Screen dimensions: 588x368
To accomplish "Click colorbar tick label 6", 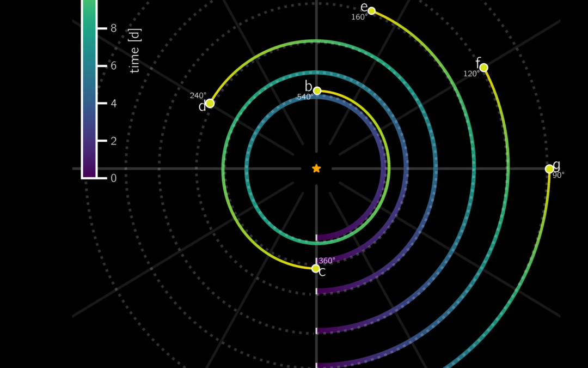I will coord(114,66).
